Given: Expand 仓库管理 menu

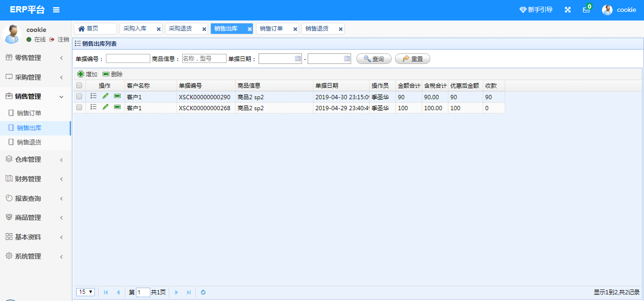Looking at the screenshot, I should point(36,159).
